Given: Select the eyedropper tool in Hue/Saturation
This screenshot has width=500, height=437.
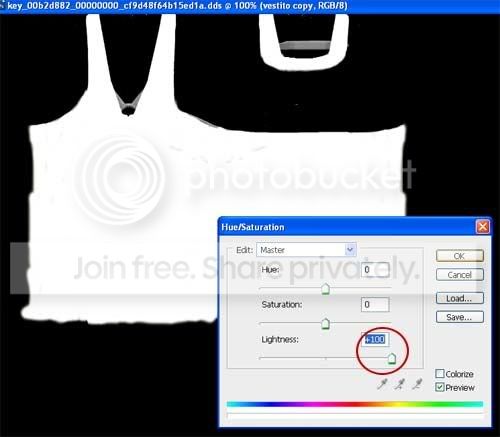Looking at the screenshot, I should click(382, 384).
